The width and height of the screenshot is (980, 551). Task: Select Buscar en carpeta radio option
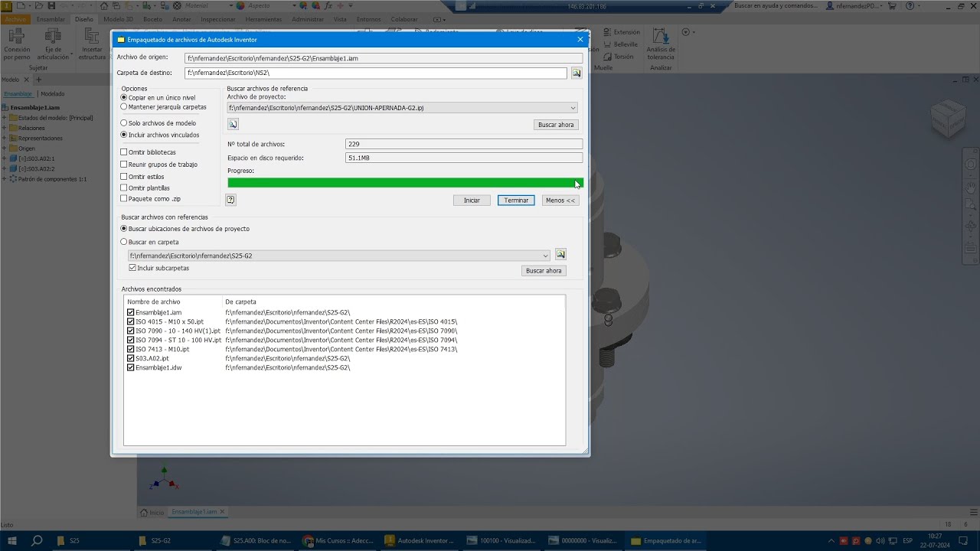click(124, 242)
